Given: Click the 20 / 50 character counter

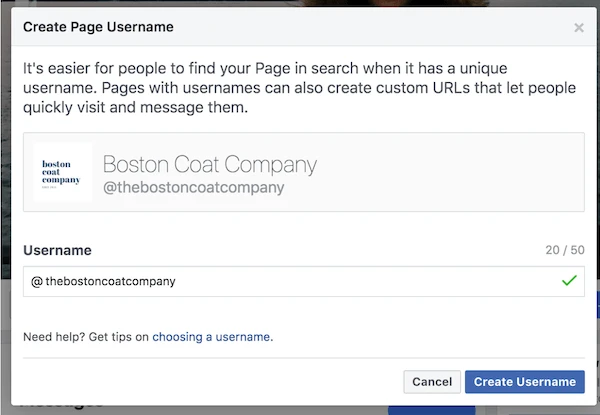Looking at the screenshot, I should 565,250.
